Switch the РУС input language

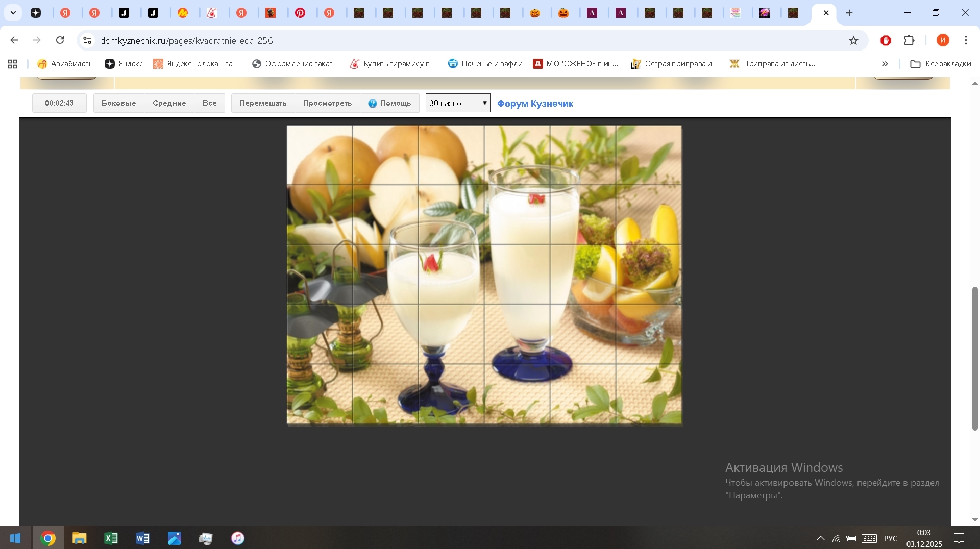pyautogui.click(x=891, y=538)
